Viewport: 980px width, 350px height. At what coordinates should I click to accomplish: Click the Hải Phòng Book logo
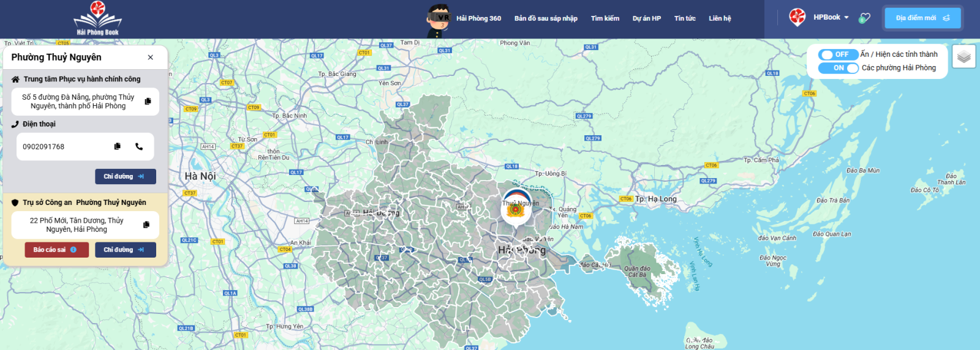[98, 18]
